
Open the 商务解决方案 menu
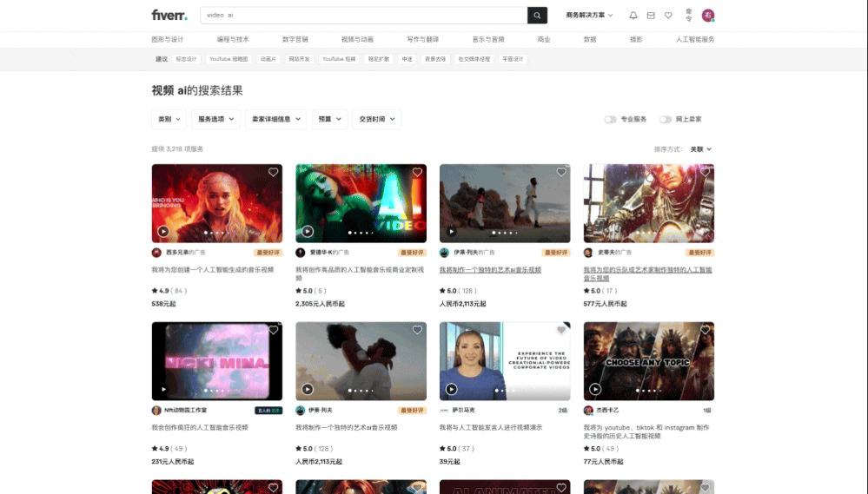point(589,16)
